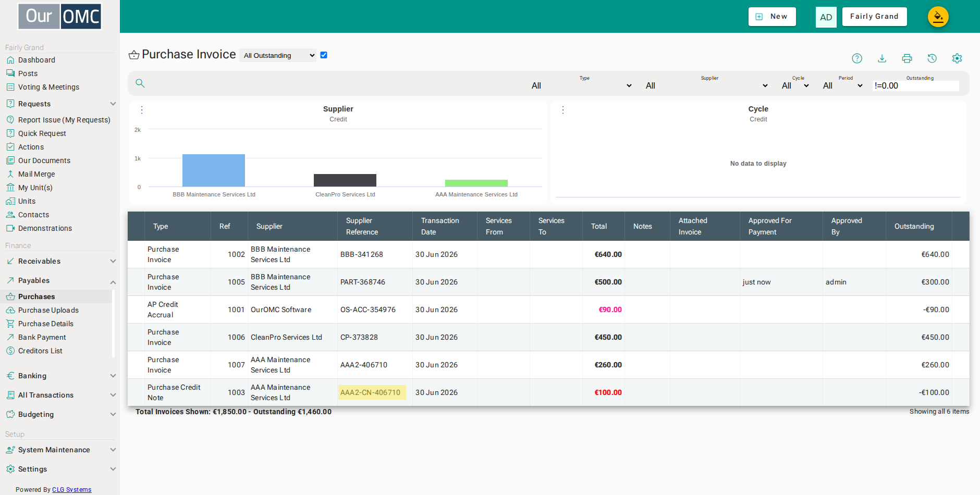This screenshot has width=980, height=495.
Task: Open the Supplier chart three-dot menu
Action: (142, 110)
